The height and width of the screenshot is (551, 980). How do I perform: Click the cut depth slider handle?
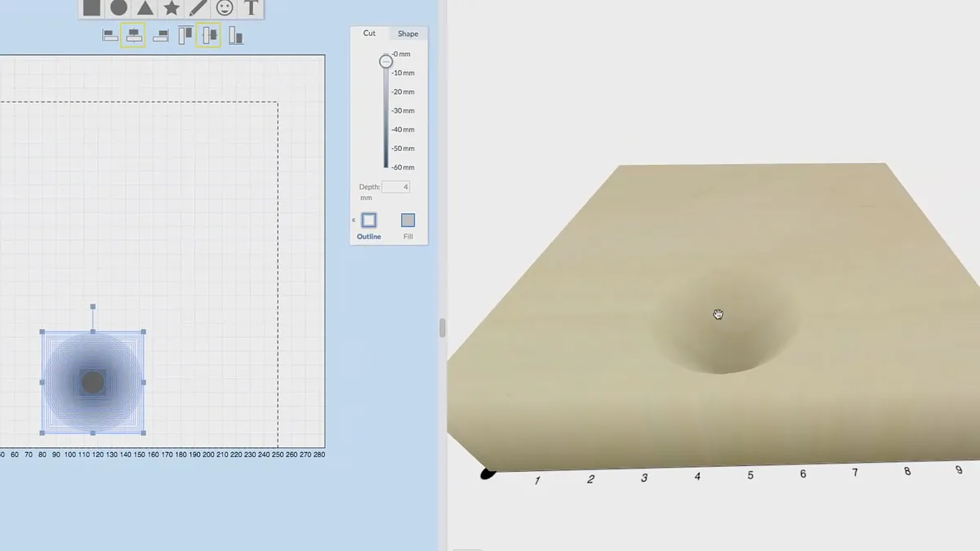tap(386, 61)
